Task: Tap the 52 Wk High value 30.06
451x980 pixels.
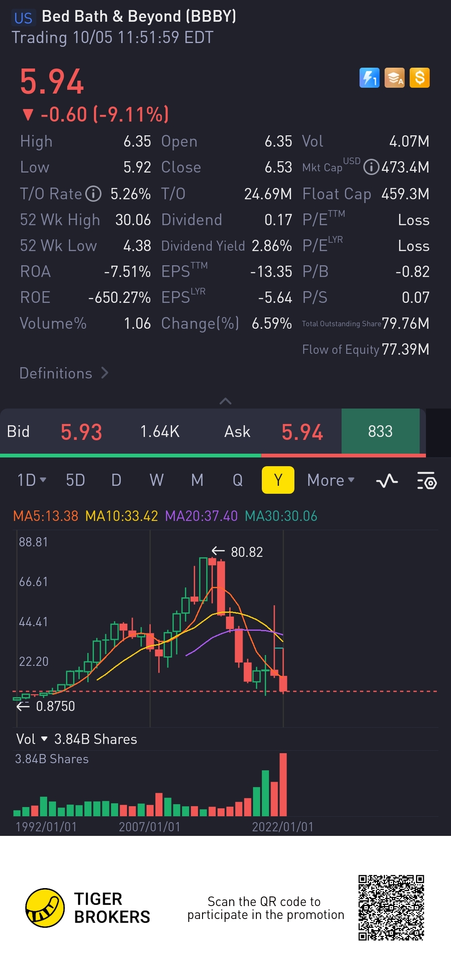Action: [133, 220]
